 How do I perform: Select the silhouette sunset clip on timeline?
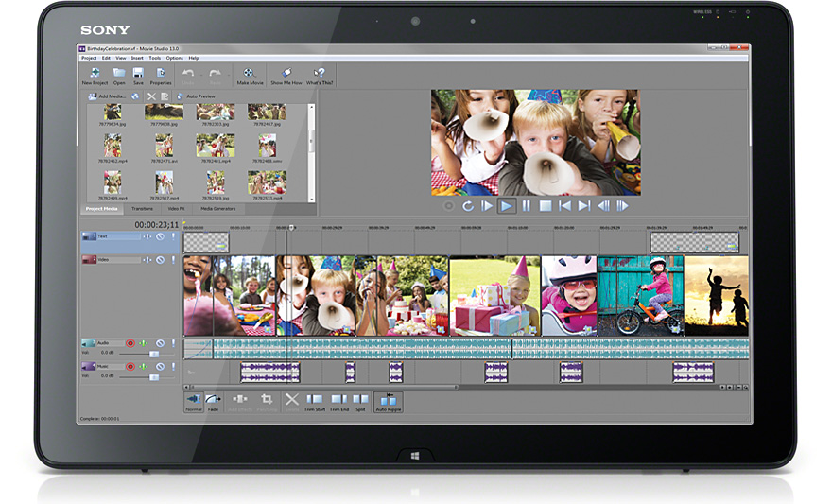coord(717,296)
